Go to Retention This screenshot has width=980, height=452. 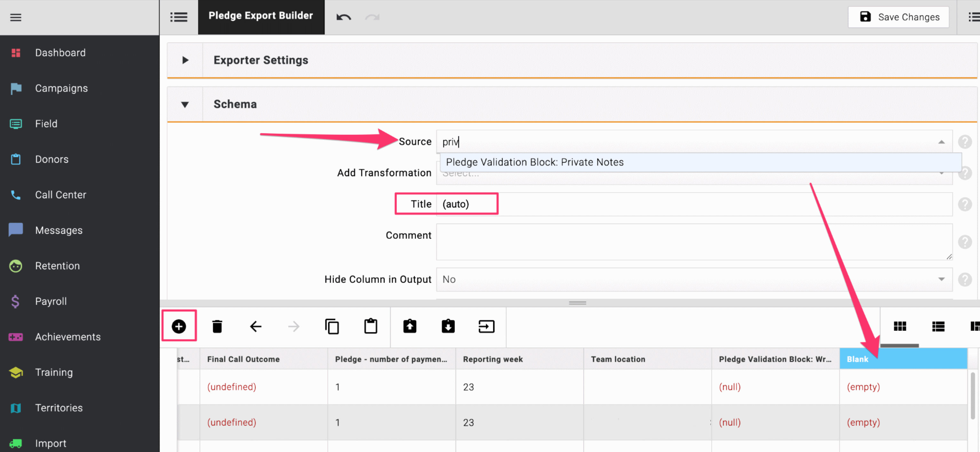(x=58, y=266)
